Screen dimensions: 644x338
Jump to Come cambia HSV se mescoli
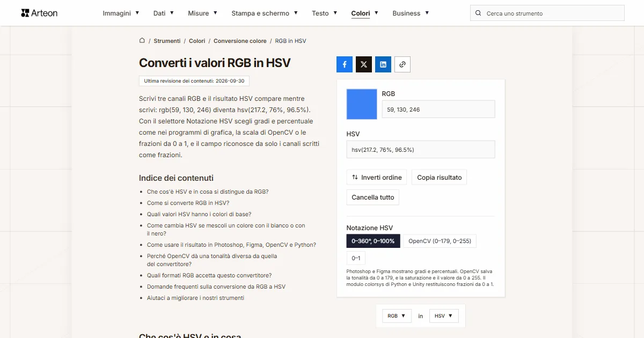tap(226, 230)
